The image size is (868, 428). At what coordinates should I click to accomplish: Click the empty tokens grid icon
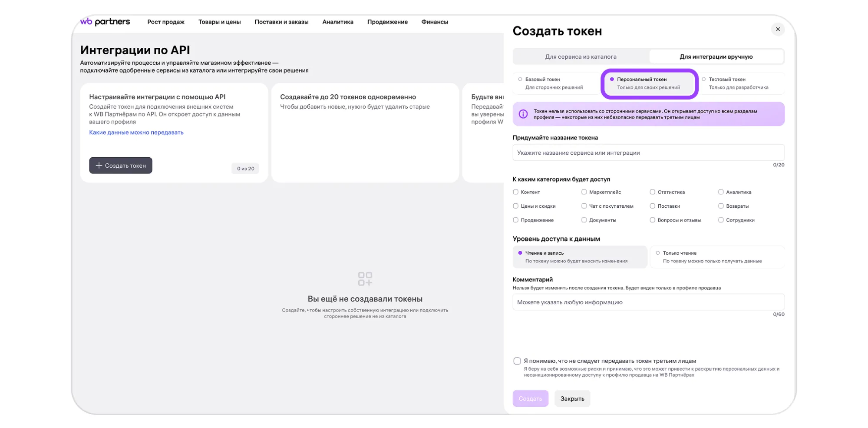tap(365, 279)
